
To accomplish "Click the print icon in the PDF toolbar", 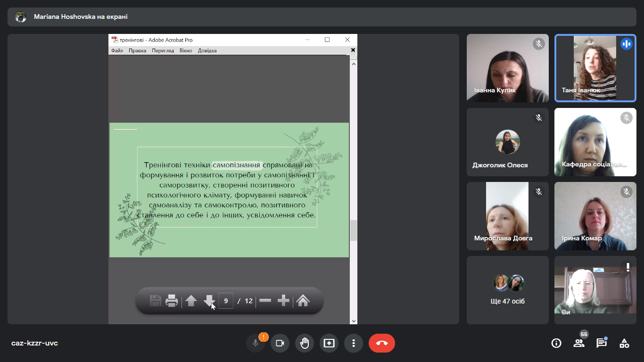I will point(172,301).
